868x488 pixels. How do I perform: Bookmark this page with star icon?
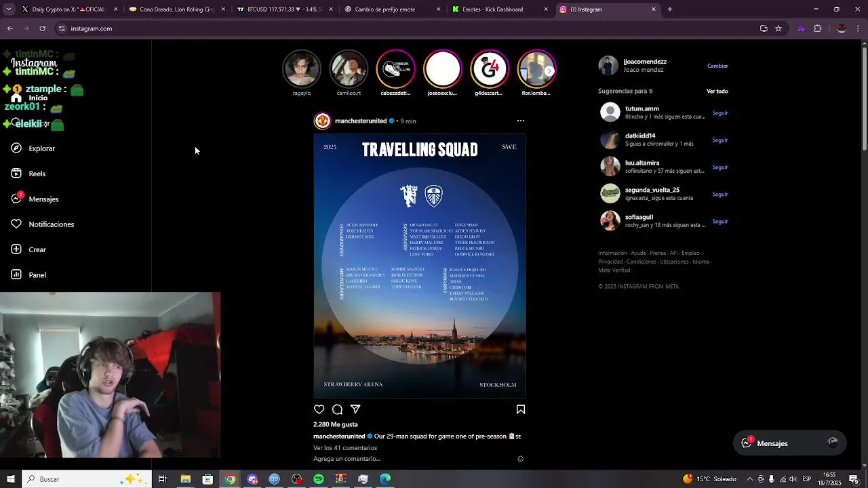coord(778,28)
